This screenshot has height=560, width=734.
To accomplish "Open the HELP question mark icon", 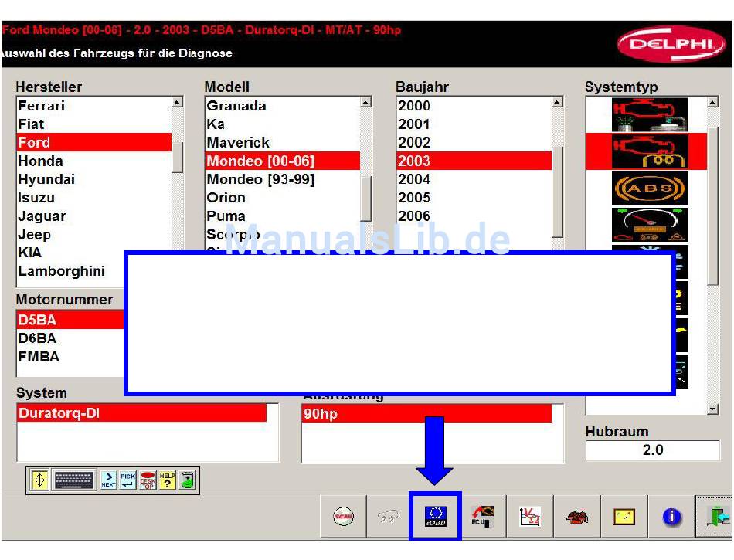I will [x=167, y=480].
